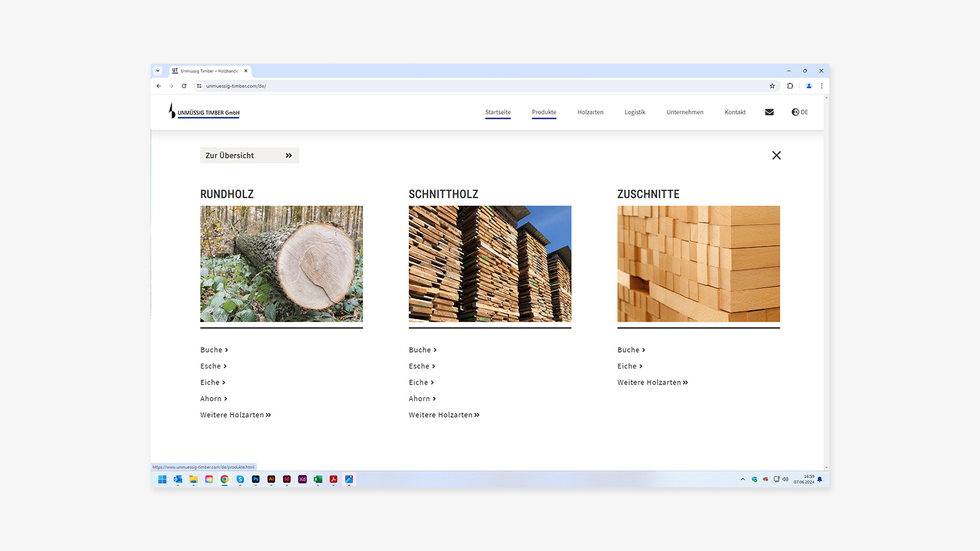Open the volume speaker tray icon
980x551 pixels.
(785, 479)
